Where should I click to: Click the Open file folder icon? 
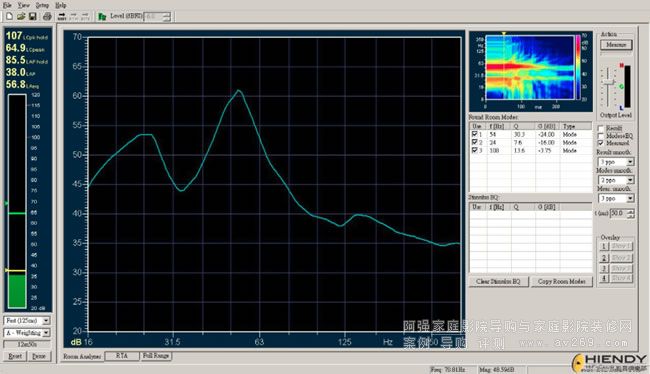(x=21, y=16)
